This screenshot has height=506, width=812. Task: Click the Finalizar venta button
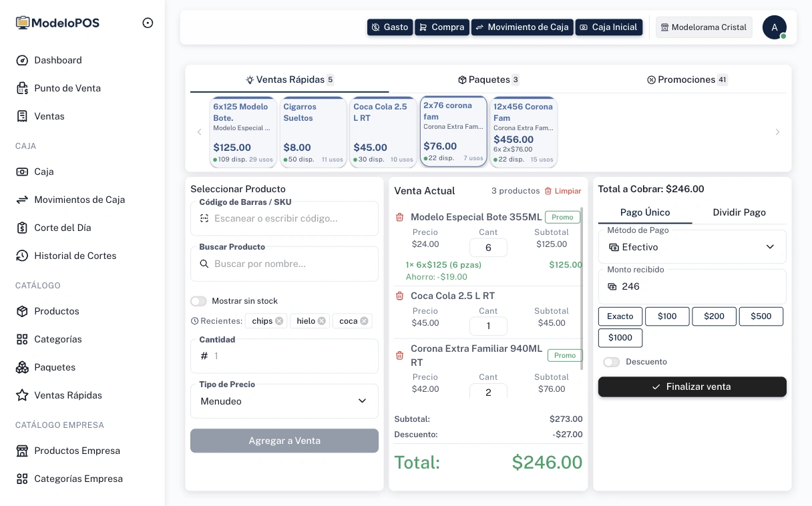692,387
